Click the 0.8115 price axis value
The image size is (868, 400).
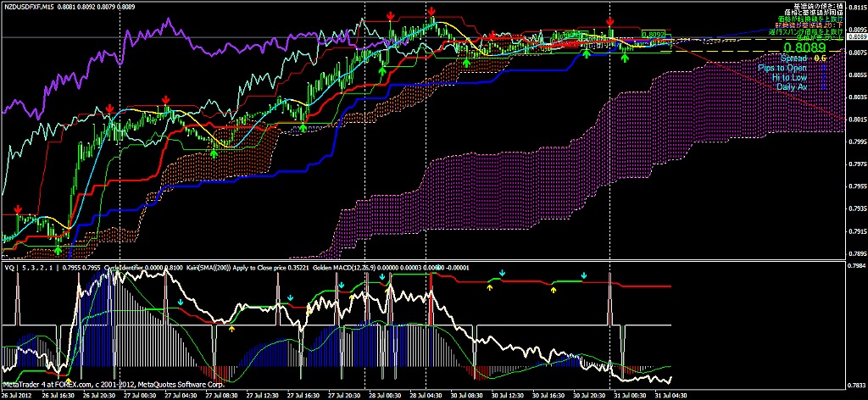(856, 8)
